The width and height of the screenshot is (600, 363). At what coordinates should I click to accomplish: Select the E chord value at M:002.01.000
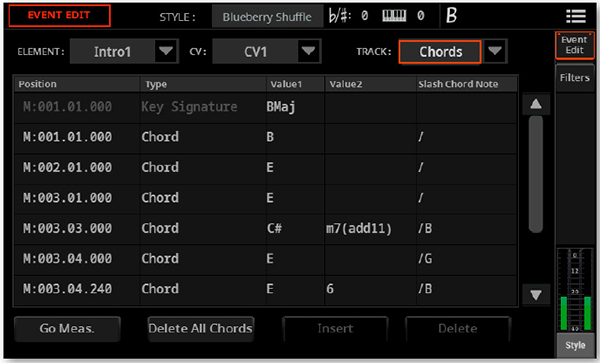coord(270,168)
